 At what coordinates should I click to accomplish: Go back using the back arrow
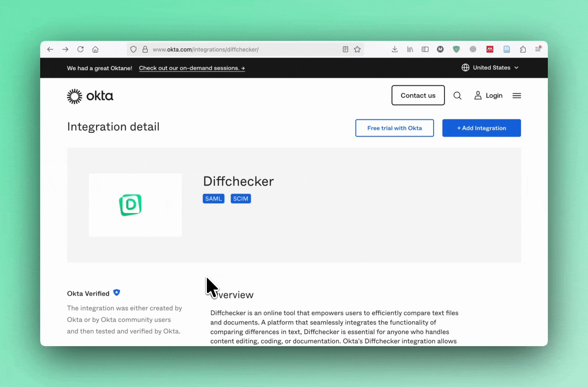click(50, 49)
